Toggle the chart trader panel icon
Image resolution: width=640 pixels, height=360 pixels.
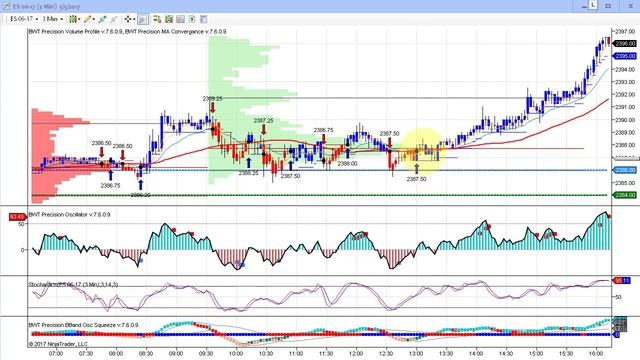pos(158,19)
